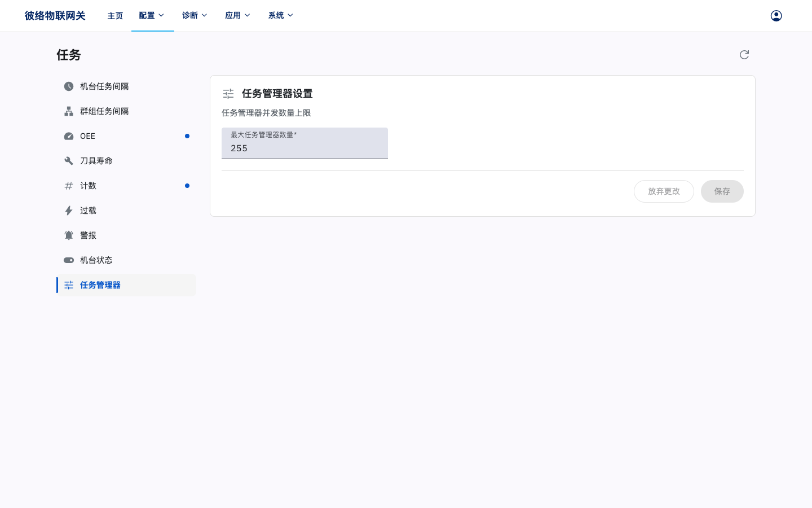This screenshot has width=812, height=508.
Task: Open the 刀具寿命 settings
Action: (126, 161)
